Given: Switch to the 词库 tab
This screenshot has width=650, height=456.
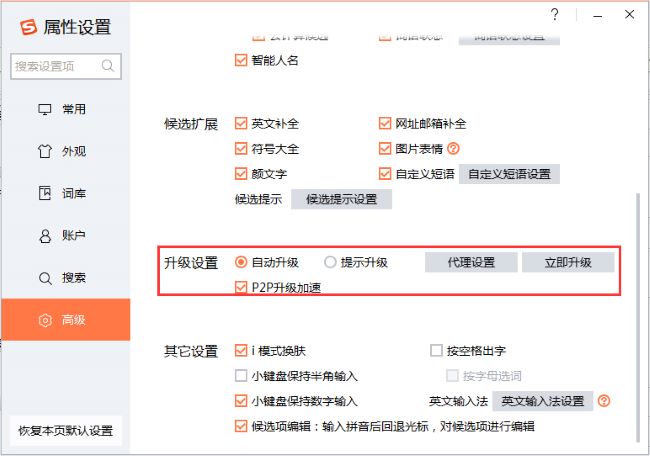Looking at the screenshot, I should (65, 193).
